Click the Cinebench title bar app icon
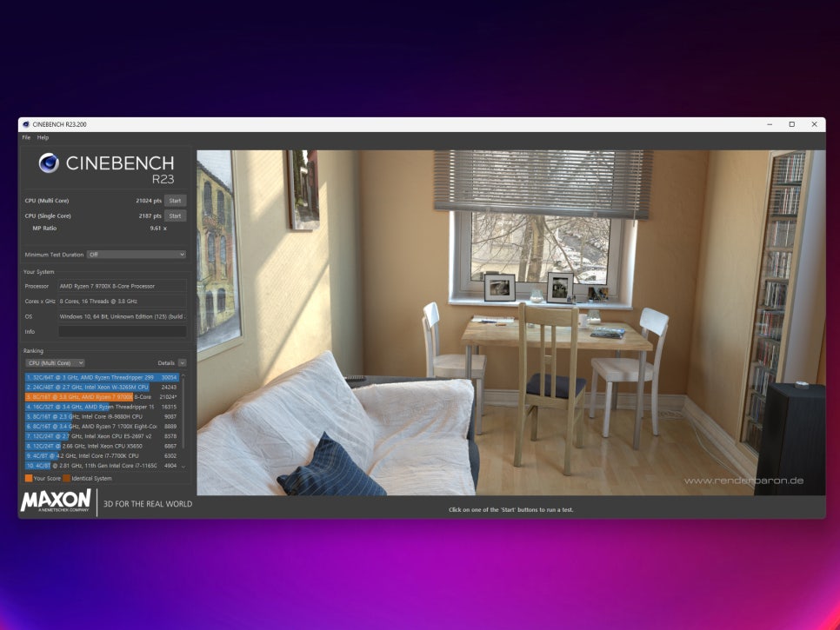Viewport: 840px width, 630px height. coord(26,124)
